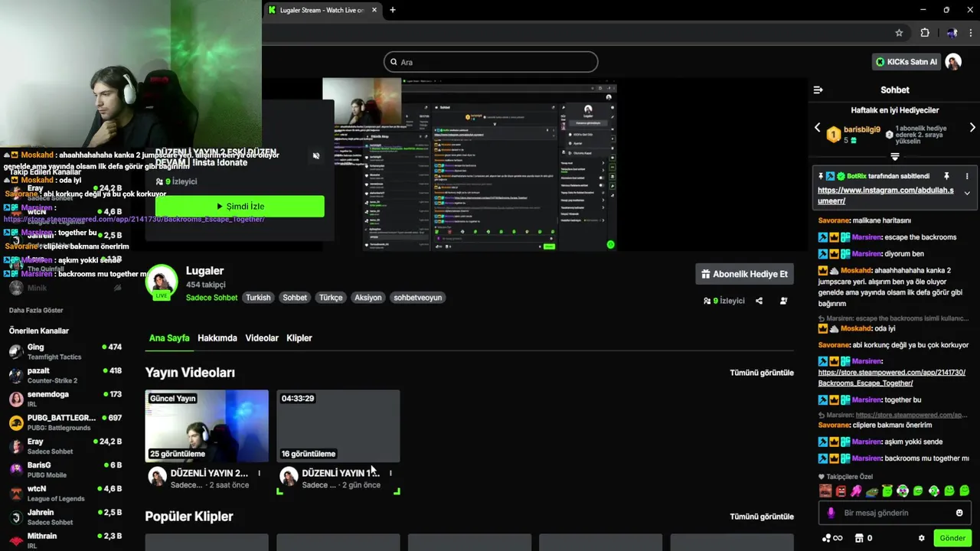This screenshot has width=980, height=551.
Task: Open Ging recommended channel
Action: 65,351
